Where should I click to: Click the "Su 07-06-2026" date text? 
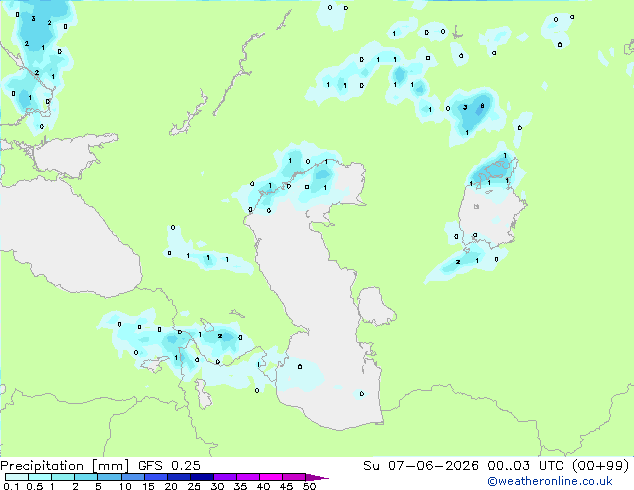(421, 466)
